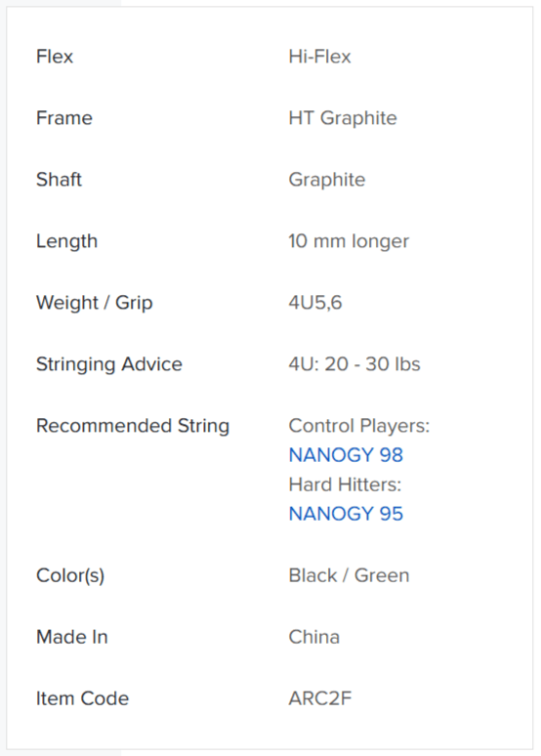This screenshot has height=756, width=541.
Task: Select the Black / Green color value
Action: point(349,575)
